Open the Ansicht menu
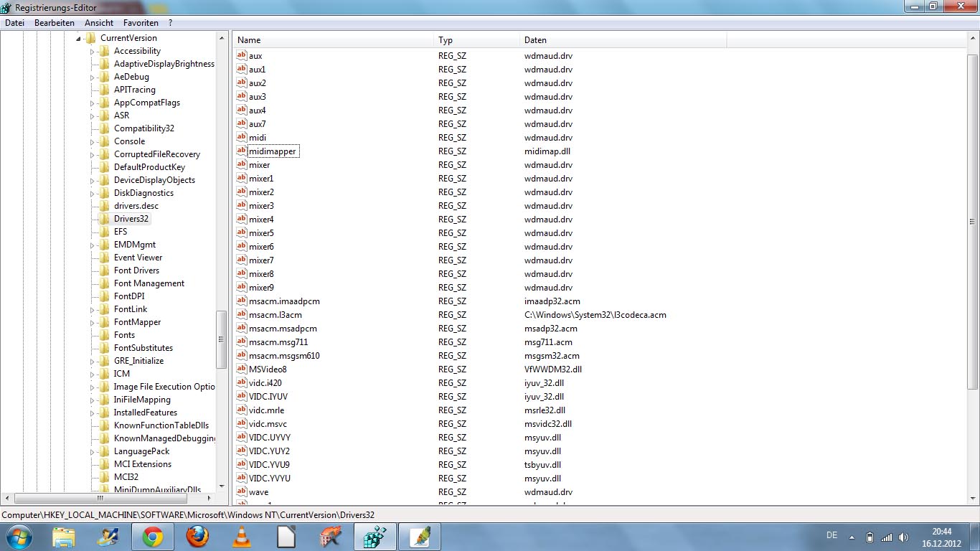The image size is (980, 551). (99, 23)
